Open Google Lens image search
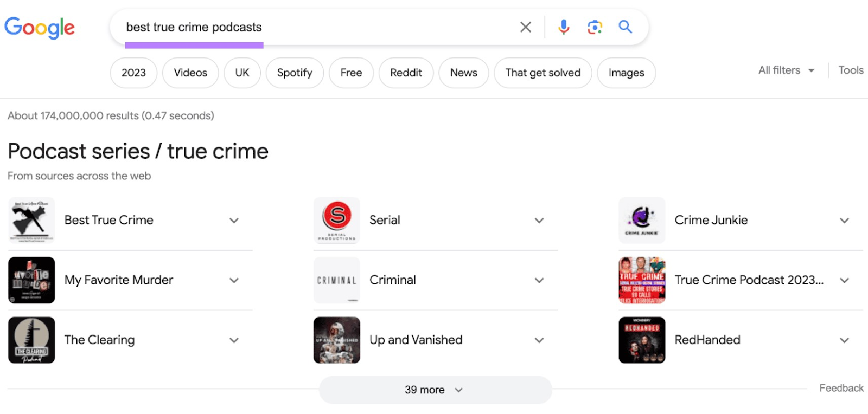The width and height of the screenshot is (868, 414). [x=595, y=27]
